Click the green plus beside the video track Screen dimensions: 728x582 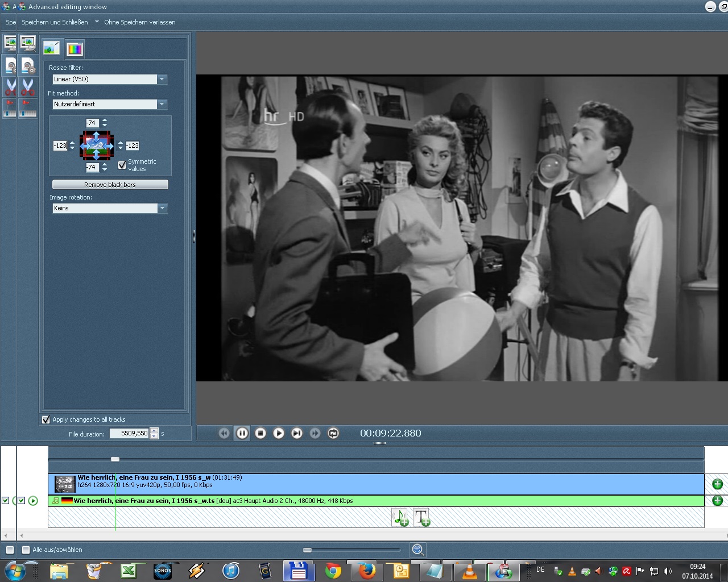pos(717,484)
